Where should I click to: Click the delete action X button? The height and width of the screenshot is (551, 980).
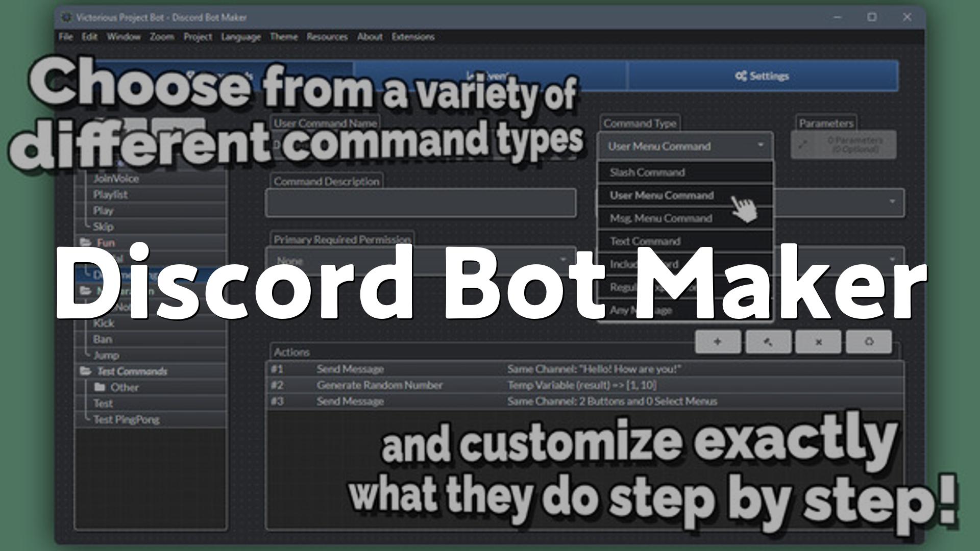pyautogui.click(x=818, y=342)
